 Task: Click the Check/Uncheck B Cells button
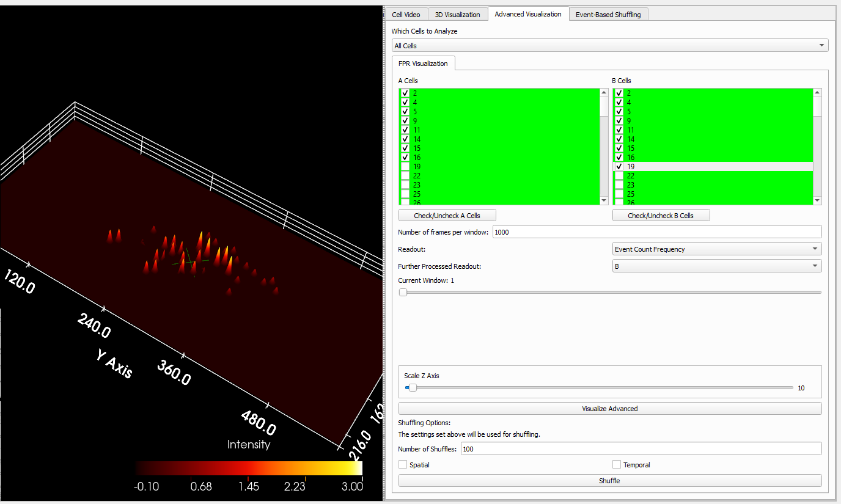tap(661, 215)
